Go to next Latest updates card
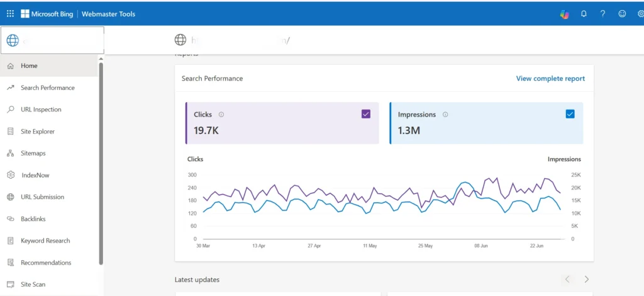 tap(586, 279)
